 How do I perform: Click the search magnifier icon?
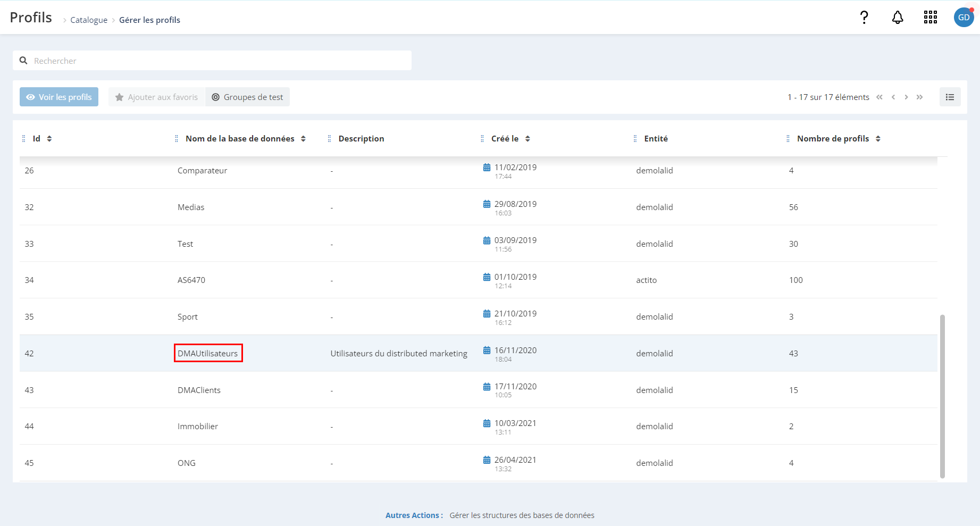click(23, 61)
